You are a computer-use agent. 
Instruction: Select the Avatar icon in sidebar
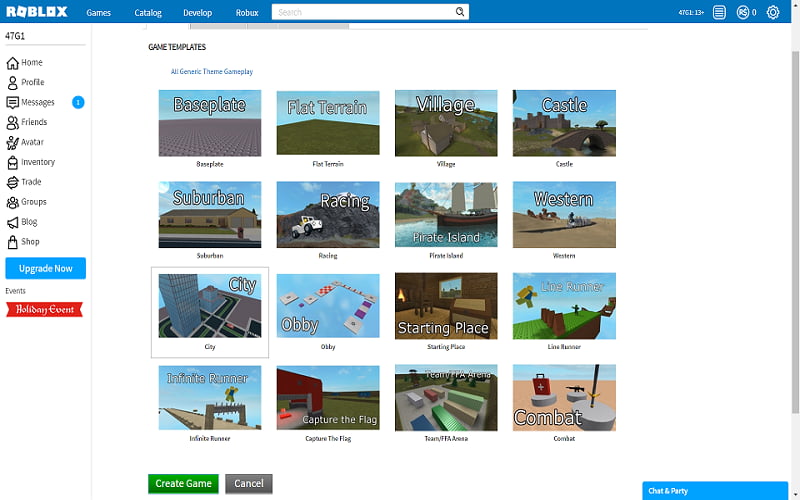coord(13,142)
